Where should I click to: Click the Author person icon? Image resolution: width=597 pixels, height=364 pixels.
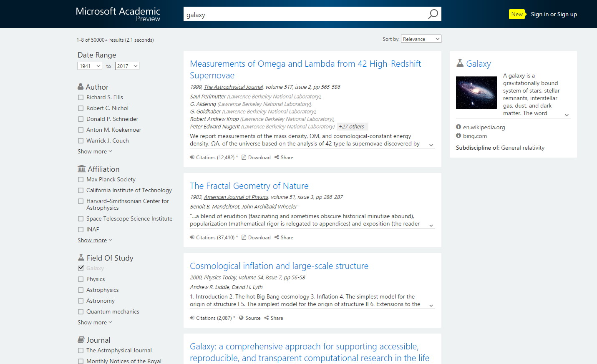coord(81,87)
